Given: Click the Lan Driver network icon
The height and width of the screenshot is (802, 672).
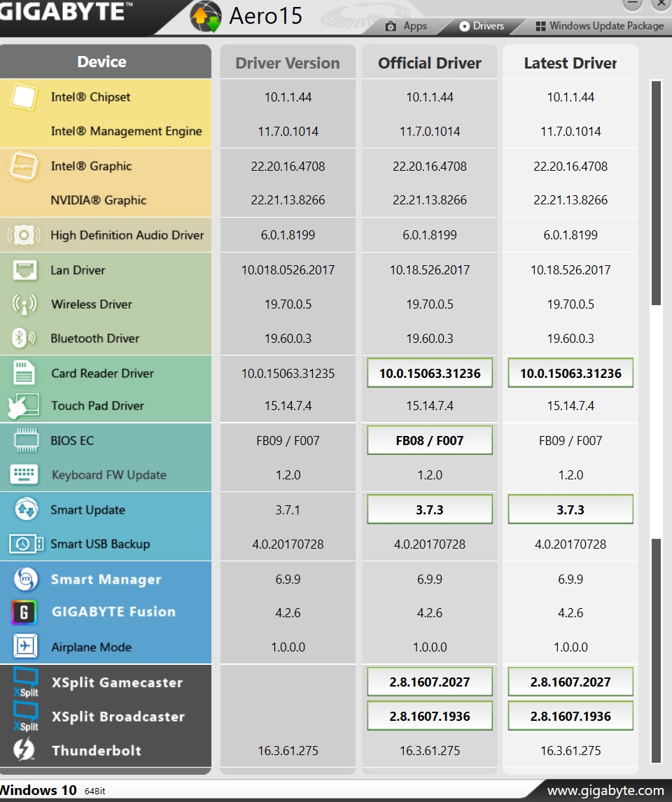Looking at the screenshot, I should tap(24, 269).
